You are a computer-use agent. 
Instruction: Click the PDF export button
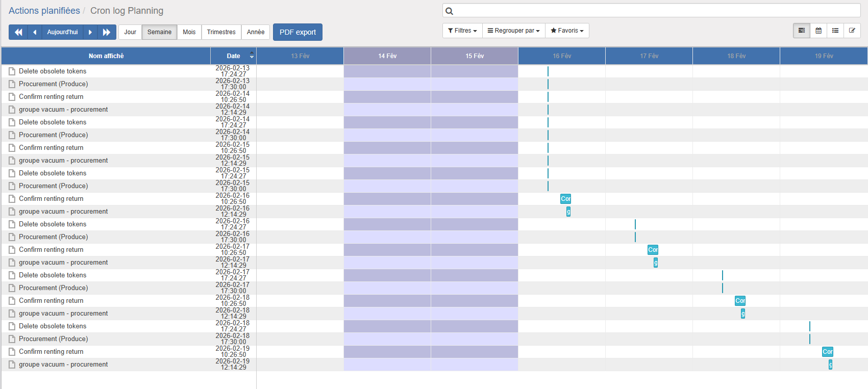point(297,32)
